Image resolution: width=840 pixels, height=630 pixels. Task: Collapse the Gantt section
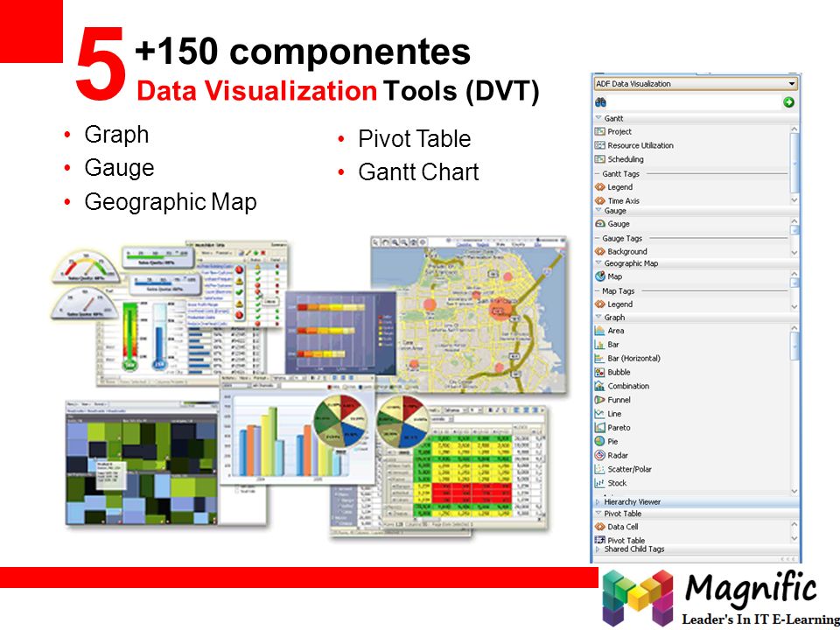tap(598, 118)
